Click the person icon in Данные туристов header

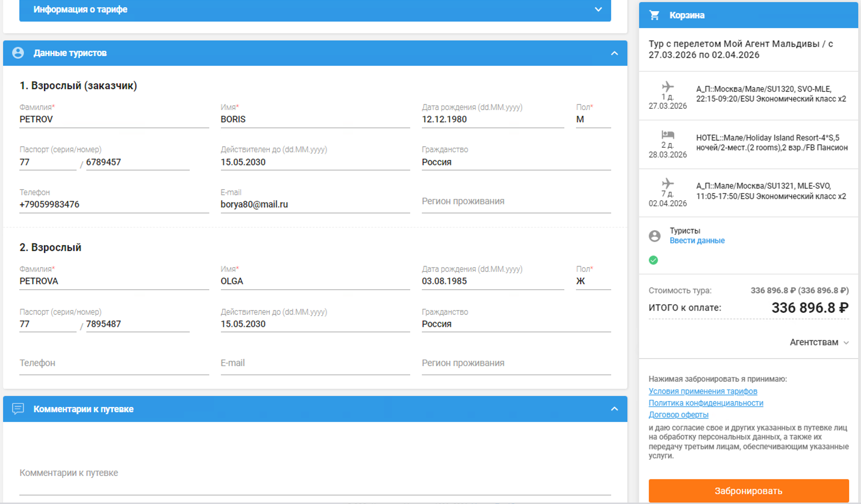(x=18, y=53)
